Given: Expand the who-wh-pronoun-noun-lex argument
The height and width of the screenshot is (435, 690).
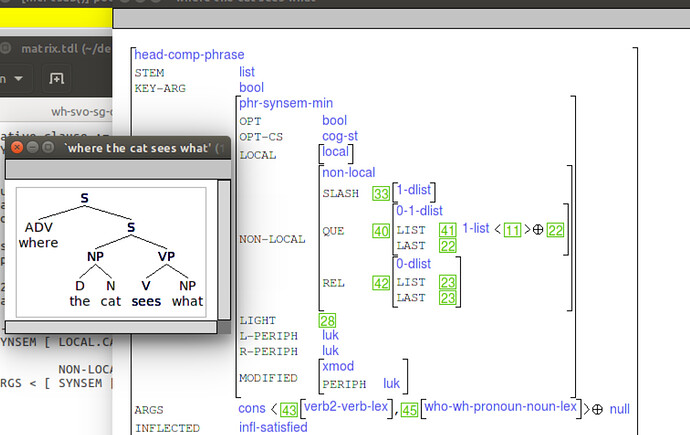Looking at the screenshot, I should (x=500, y=406).
